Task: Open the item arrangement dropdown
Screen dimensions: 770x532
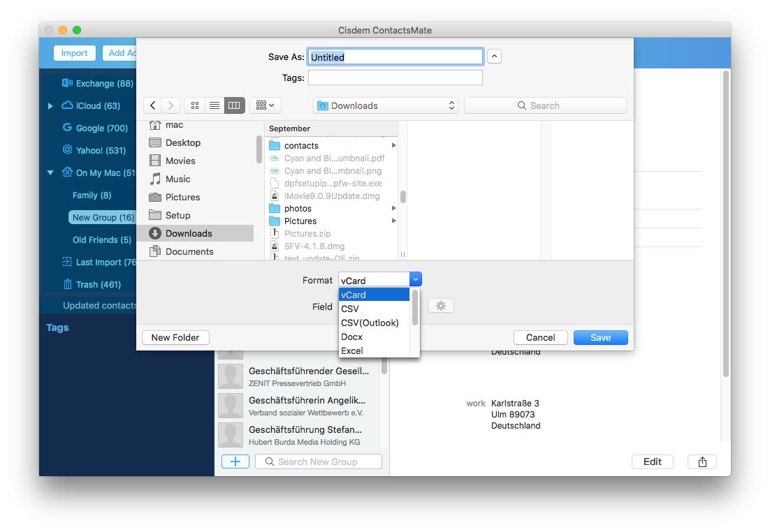Action: click(x=266, y=105)
